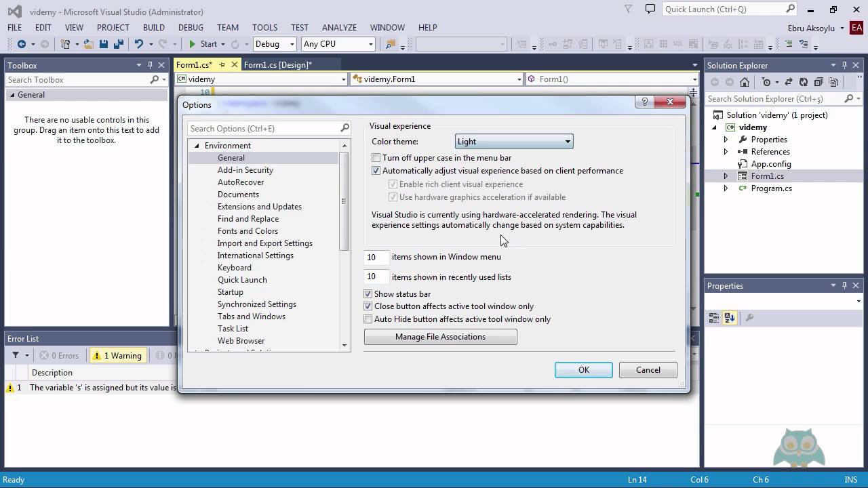Open the DEBUG menu
The height and width of the screenshot is (488, 868).
[191, 28]
